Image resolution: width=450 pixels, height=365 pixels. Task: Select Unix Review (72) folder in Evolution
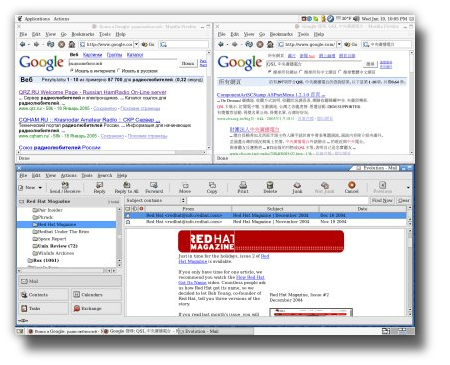[55, 246]
